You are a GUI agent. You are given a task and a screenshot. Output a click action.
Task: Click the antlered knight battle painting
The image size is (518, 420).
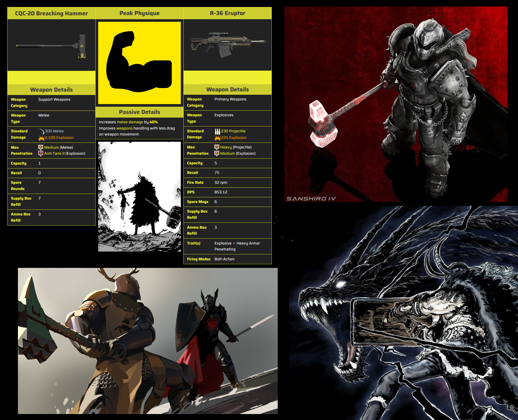point(148,341)
